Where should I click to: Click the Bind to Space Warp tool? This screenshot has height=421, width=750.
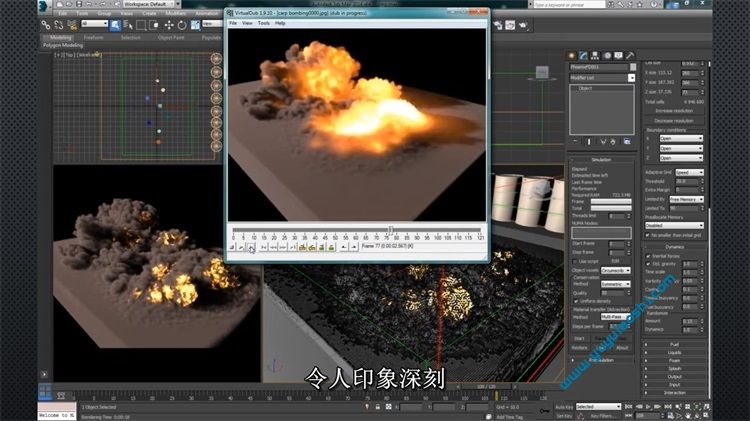72,25
